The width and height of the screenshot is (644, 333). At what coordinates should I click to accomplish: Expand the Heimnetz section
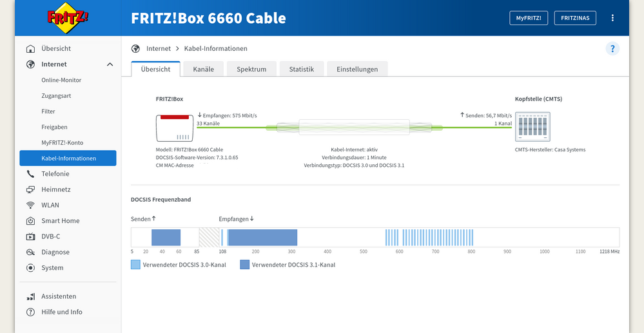[x=55, y=190]
